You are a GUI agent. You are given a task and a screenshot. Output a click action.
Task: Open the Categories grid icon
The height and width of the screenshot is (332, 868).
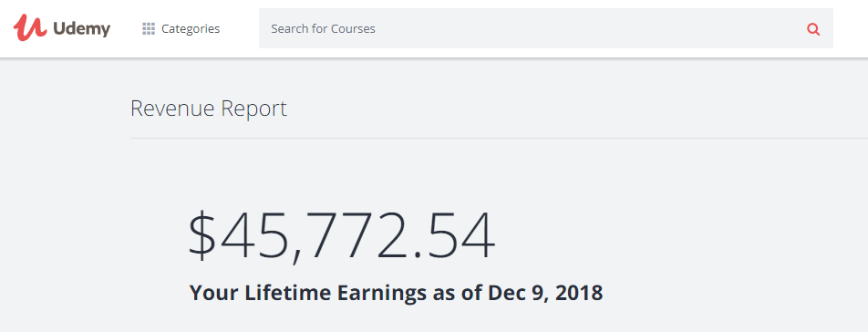pos(149,29)
